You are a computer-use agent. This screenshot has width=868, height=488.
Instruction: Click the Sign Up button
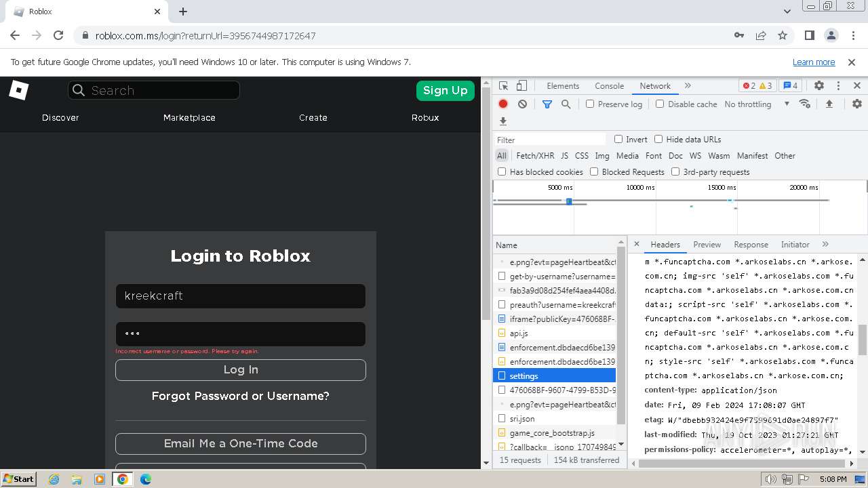(445, 90)
